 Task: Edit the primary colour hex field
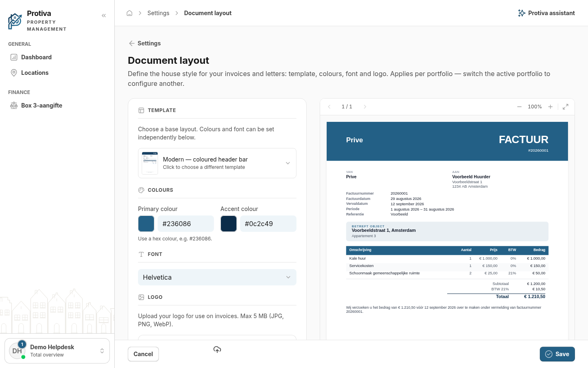pyautogui.click(x=186, y=224)
